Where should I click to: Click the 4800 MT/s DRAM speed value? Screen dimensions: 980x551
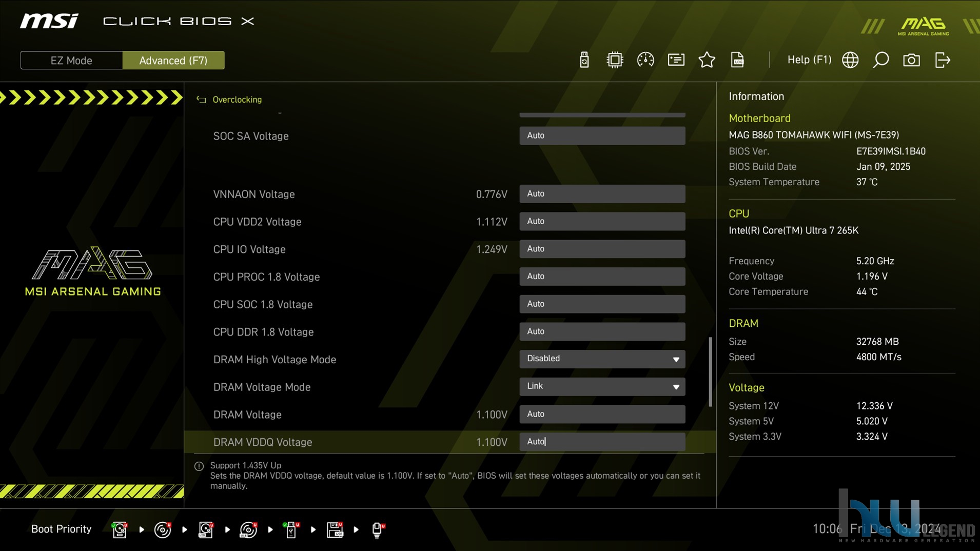coord(878,357)
